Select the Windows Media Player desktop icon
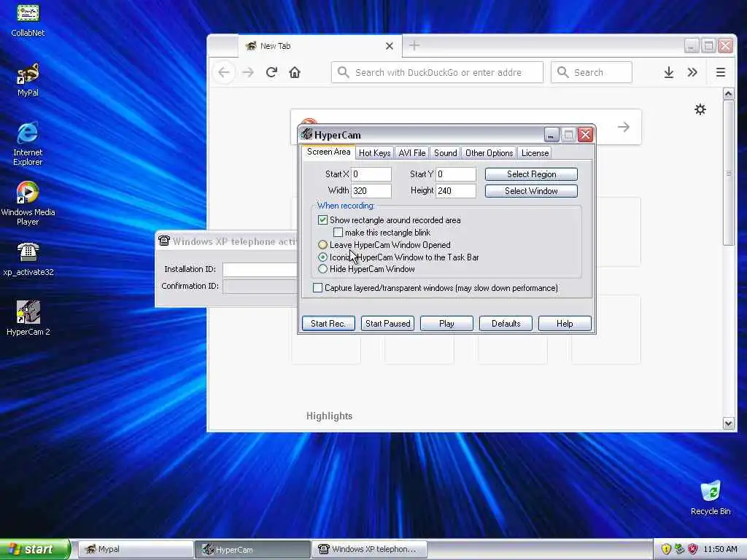 click(x=28, y=203)
